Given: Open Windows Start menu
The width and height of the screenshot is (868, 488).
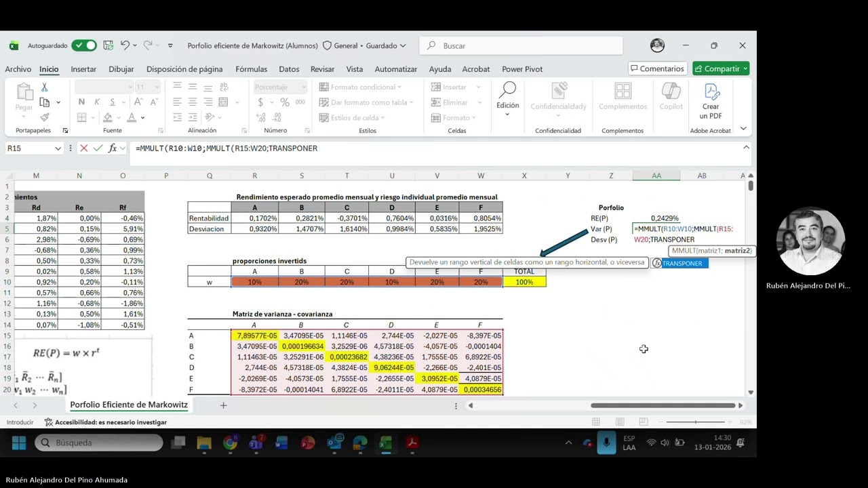Looking at the screenshot, I should click(x=19, y=443).
